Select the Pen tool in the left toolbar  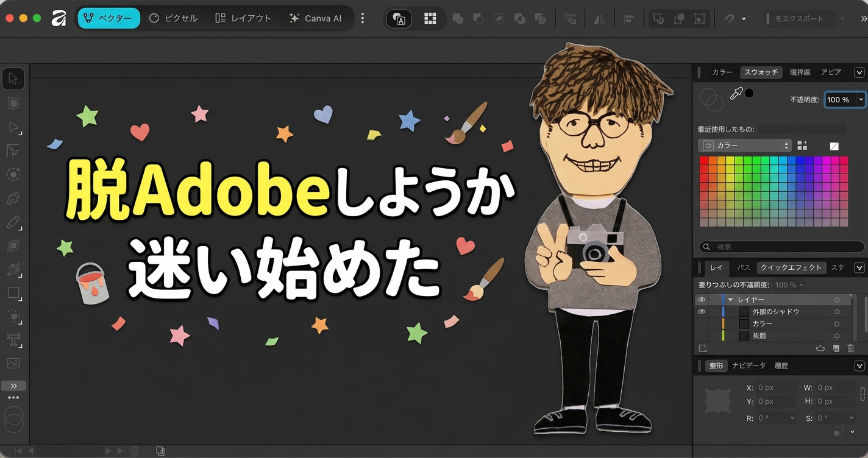pos(13,199)
